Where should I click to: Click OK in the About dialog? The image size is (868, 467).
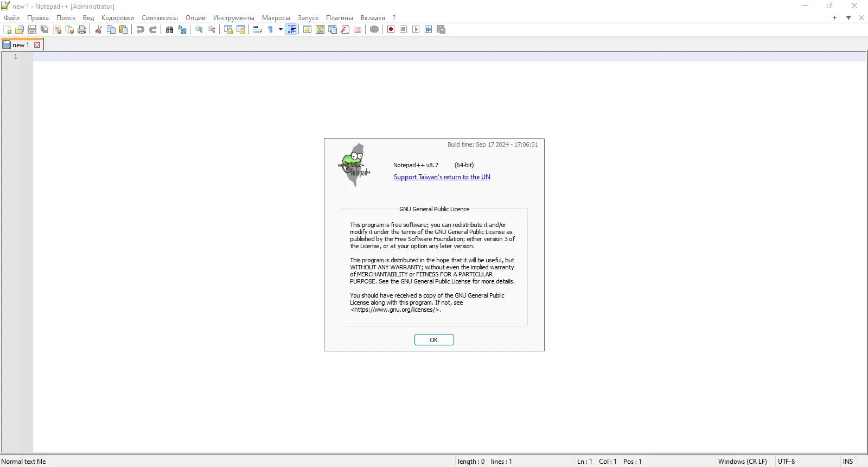[434, 340]
